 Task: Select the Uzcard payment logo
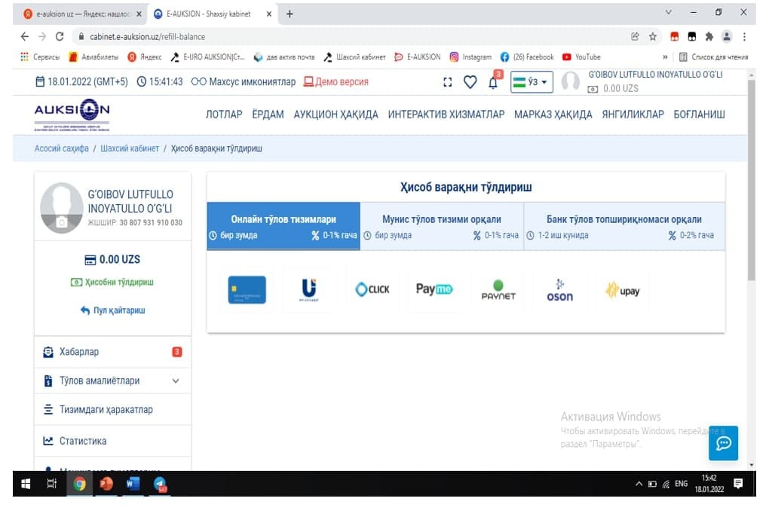[309, 290]
